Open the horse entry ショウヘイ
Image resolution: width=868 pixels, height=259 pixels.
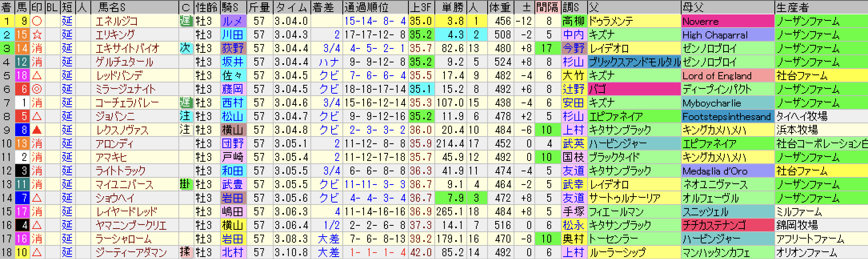pos(115,198)
